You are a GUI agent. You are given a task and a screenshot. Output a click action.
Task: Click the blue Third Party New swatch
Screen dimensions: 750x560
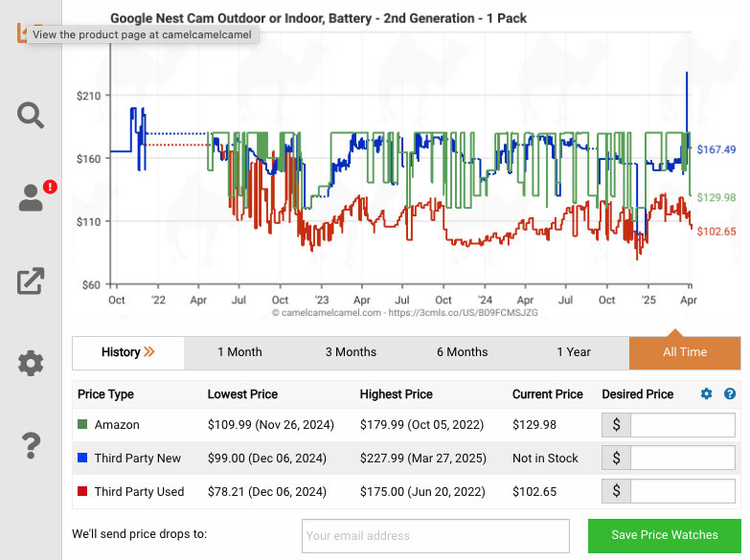[x=83, y=459]
